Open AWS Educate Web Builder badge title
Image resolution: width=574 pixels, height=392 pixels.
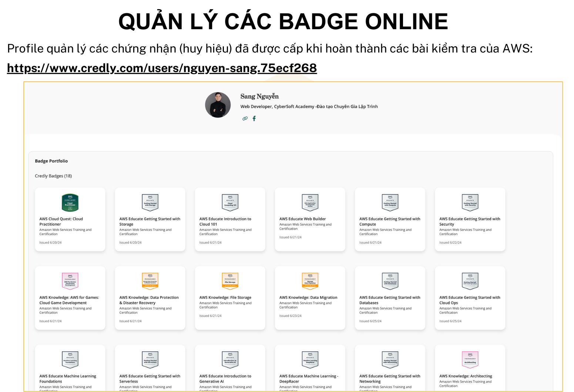click(x=302, y=219)
